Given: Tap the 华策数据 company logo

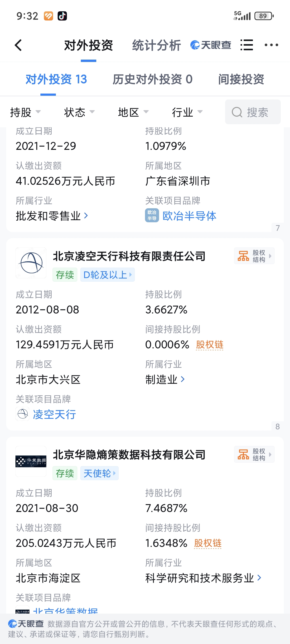Looking at the screenshot, I should 31,461.
